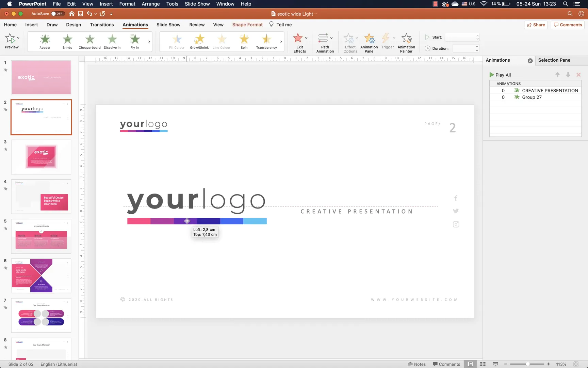
Task: Adjust the zoom slider
Action: pyautogui.click(x=527, y=364)
